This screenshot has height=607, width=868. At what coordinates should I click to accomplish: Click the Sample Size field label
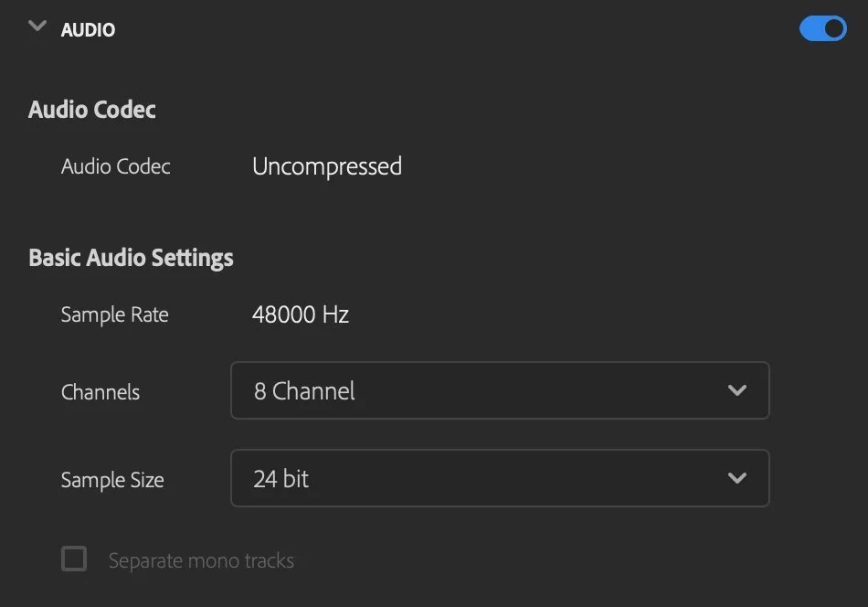[x=112, y=480]
